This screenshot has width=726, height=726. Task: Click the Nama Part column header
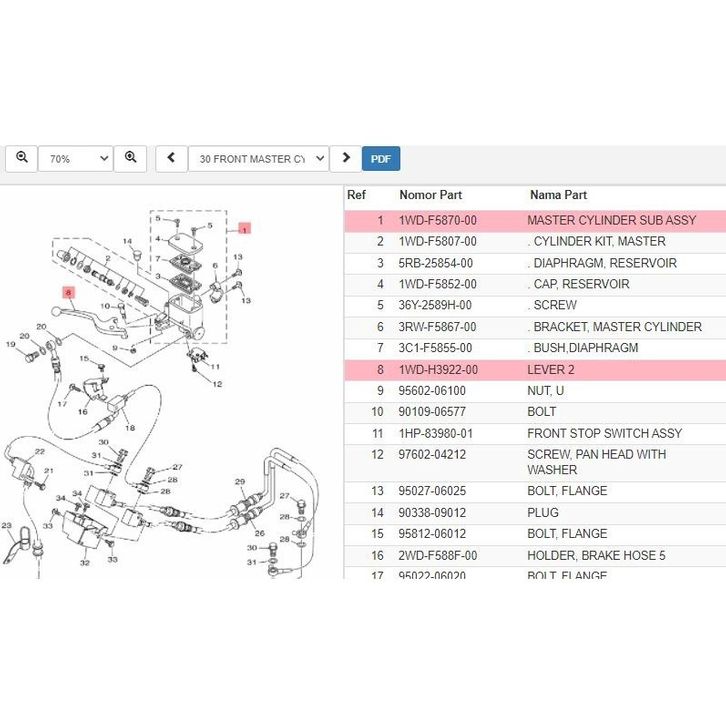[x=558, y=195]
